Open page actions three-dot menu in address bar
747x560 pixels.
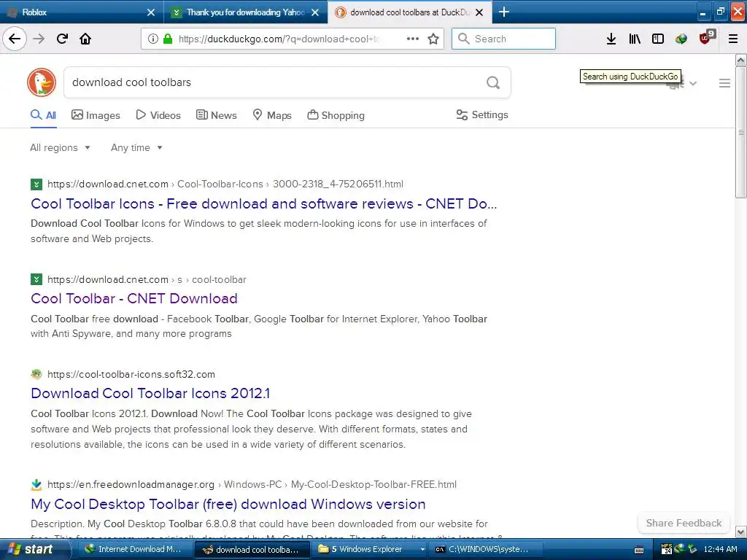tap(413, 39)
